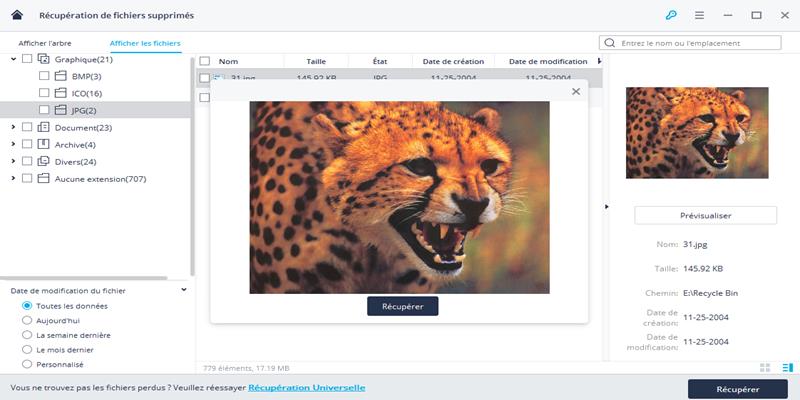Collapse the date modification filter panel
Image resolution: width=800 pixels, height=400 pixels.
(x=184, y=290)
